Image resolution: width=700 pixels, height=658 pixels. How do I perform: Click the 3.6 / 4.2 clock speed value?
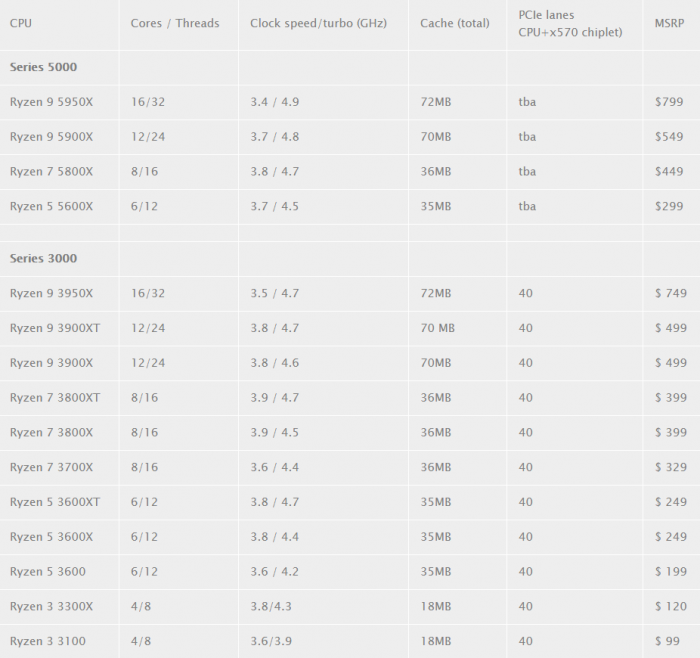coord(275,572)
